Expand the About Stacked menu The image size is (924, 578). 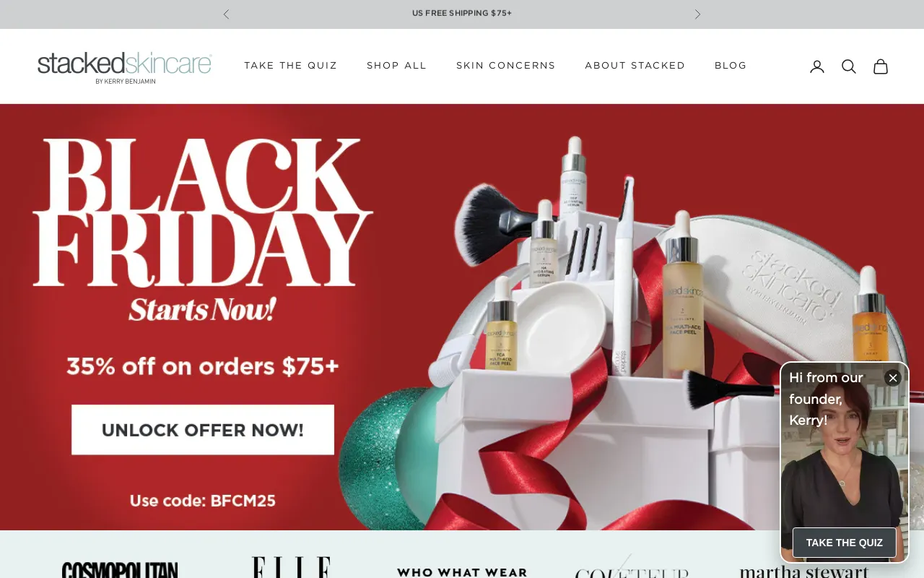[635, 66]
